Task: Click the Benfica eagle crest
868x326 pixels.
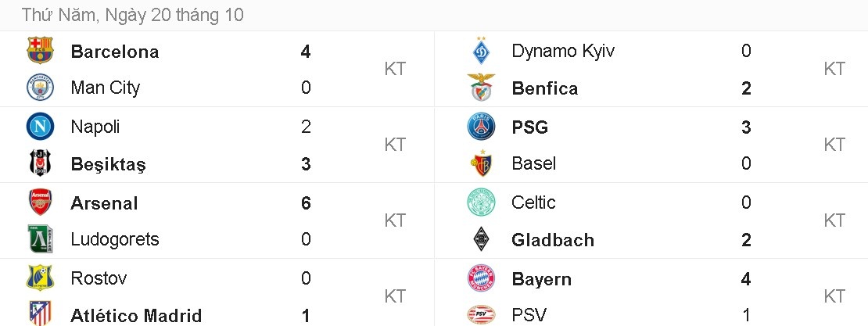Action: pyautogui.click(x=481, y=88)
